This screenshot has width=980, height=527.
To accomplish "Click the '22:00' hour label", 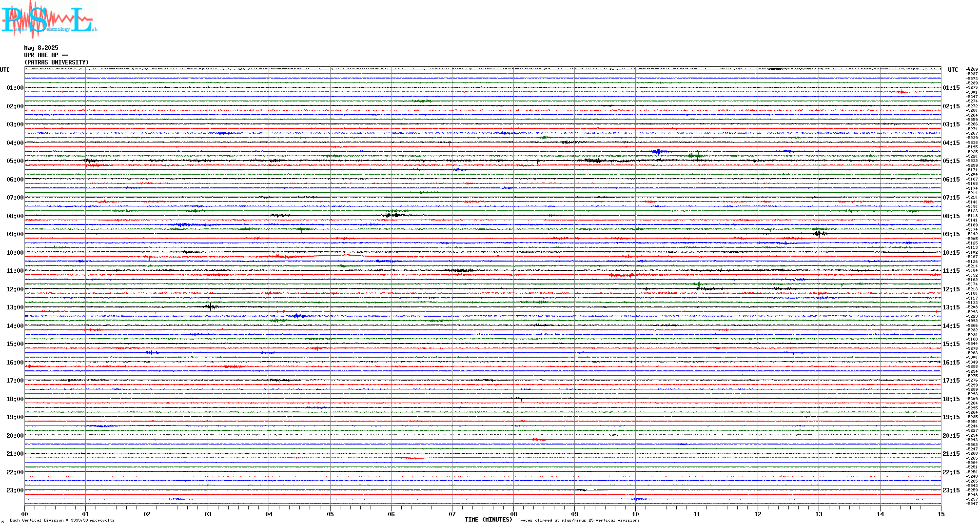I will coord(15,472).
